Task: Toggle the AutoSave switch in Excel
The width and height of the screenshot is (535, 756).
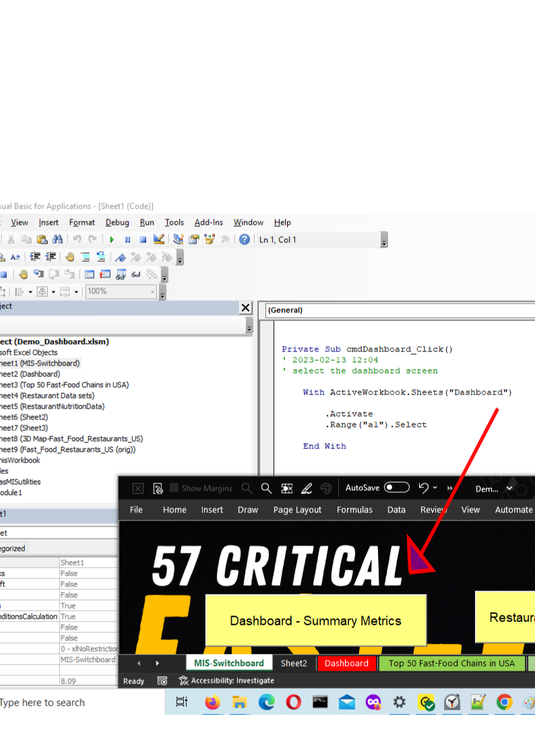Action: coord(397,488)
